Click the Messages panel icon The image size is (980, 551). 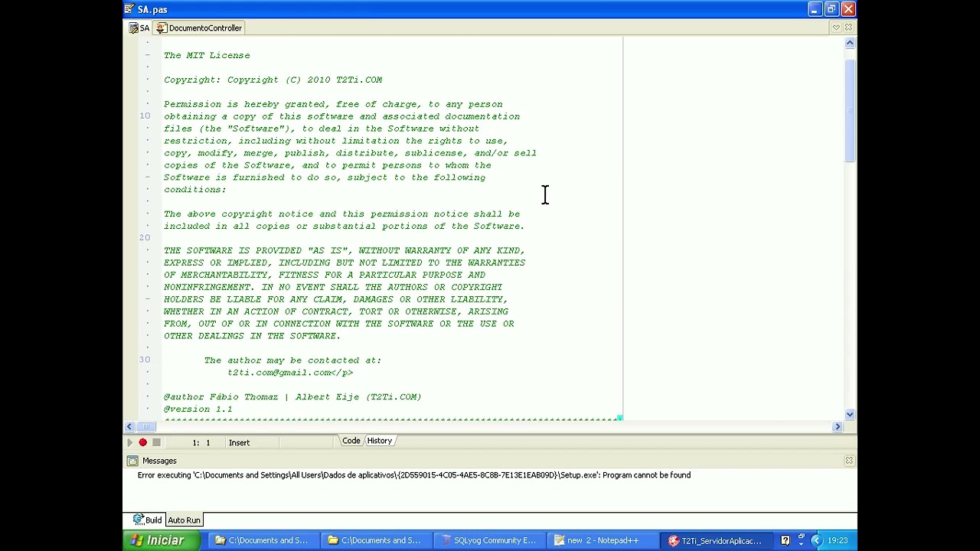tap(132, 461)
